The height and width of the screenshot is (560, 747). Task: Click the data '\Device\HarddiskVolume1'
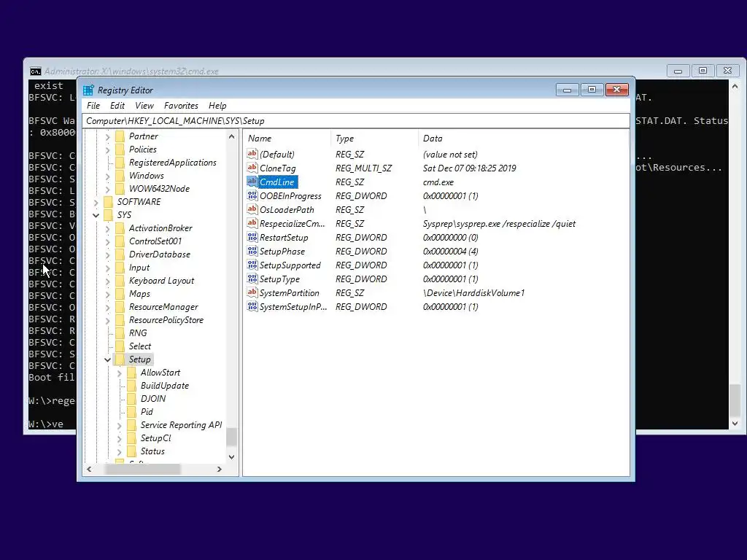[x=473, y=293]
